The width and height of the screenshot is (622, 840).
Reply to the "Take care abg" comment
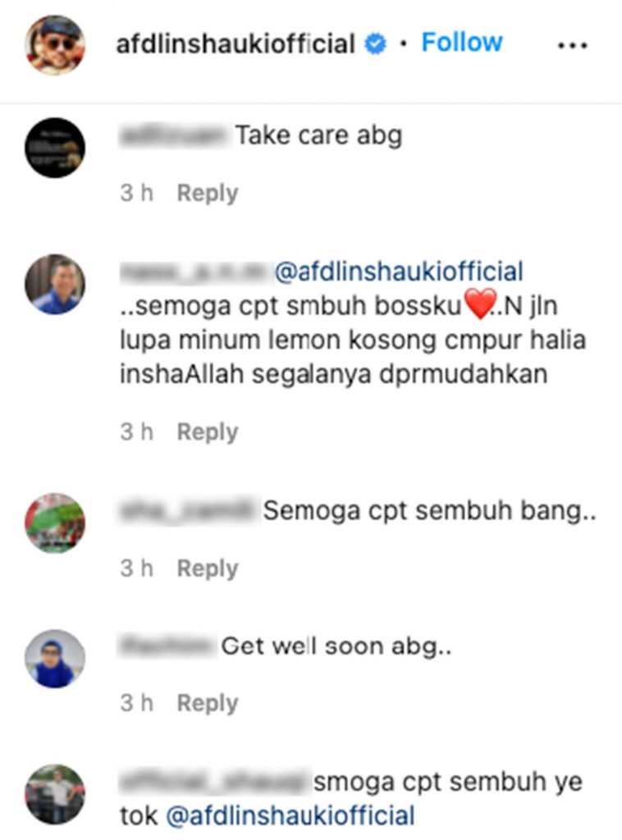208,194
